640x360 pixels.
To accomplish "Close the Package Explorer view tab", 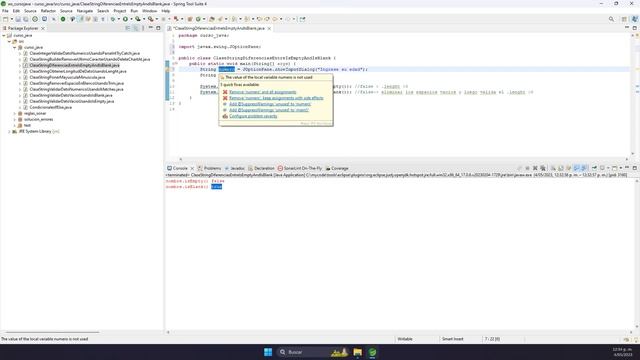I will pyautogui.click(x=43, y=28).
